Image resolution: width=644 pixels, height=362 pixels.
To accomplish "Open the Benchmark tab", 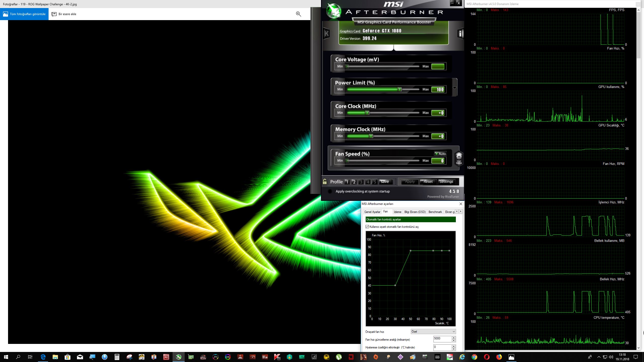I will pyautogui.click(x=435, y=212).
